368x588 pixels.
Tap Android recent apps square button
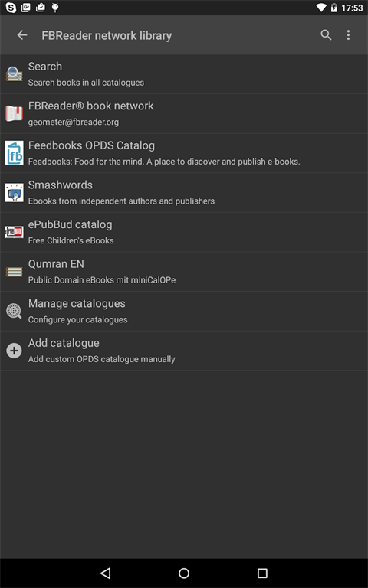tap(262, 573)
